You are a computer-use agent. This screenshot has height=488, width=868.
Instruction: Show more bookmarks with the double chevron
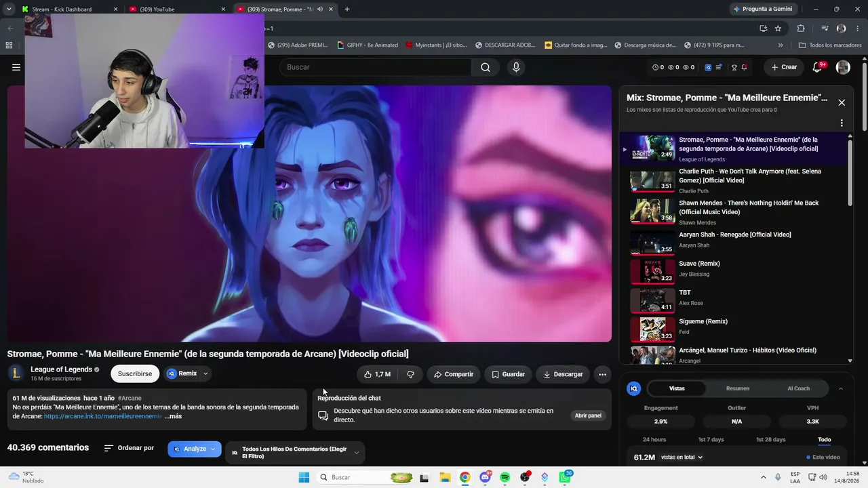781,45
